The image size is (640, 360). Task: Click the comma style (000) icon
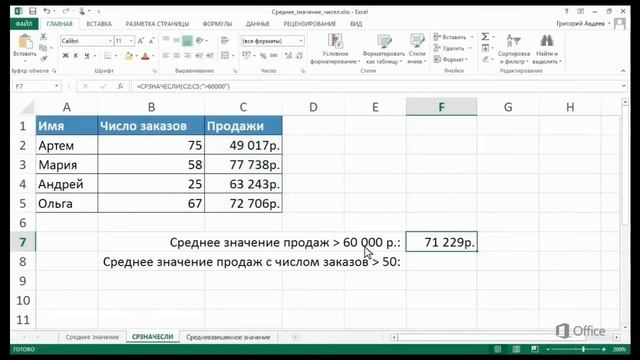pos(273,56)
